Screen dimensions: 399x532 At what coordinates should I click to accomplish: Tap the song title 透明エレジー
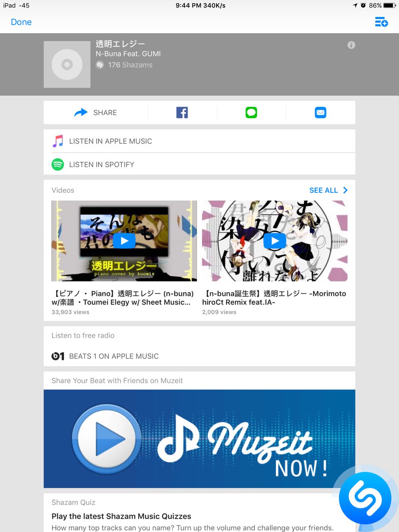121,44
